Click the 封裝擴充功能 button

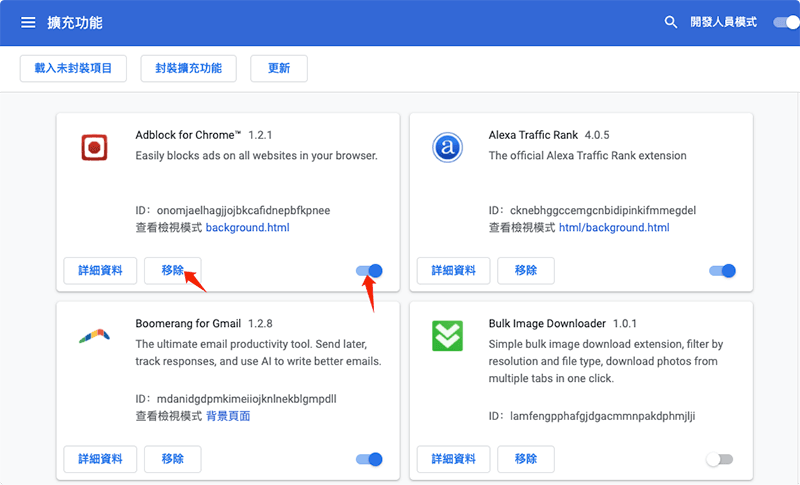tap(189, 68)
